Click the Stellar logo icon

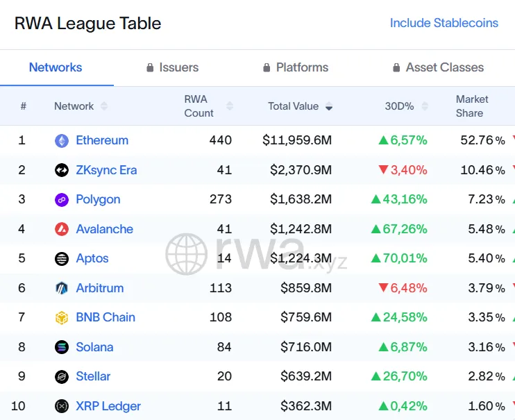[62, 377]
